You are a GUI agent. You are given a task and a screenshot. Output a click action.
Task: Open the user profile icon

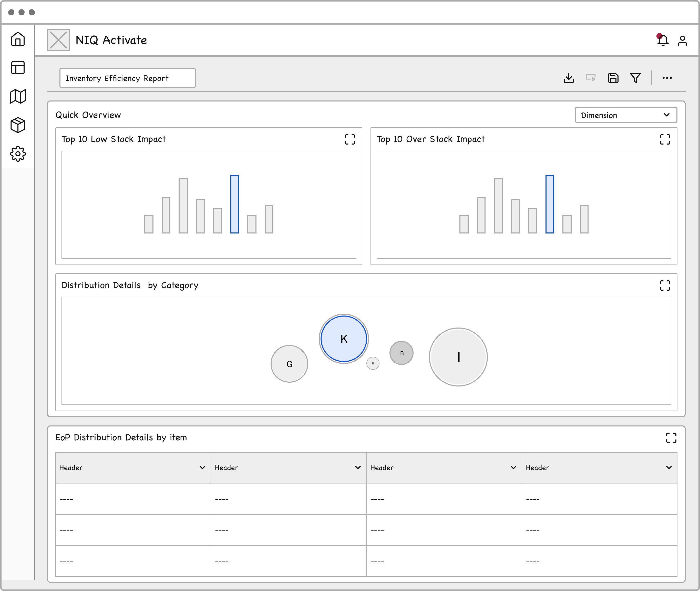point(682,40)
